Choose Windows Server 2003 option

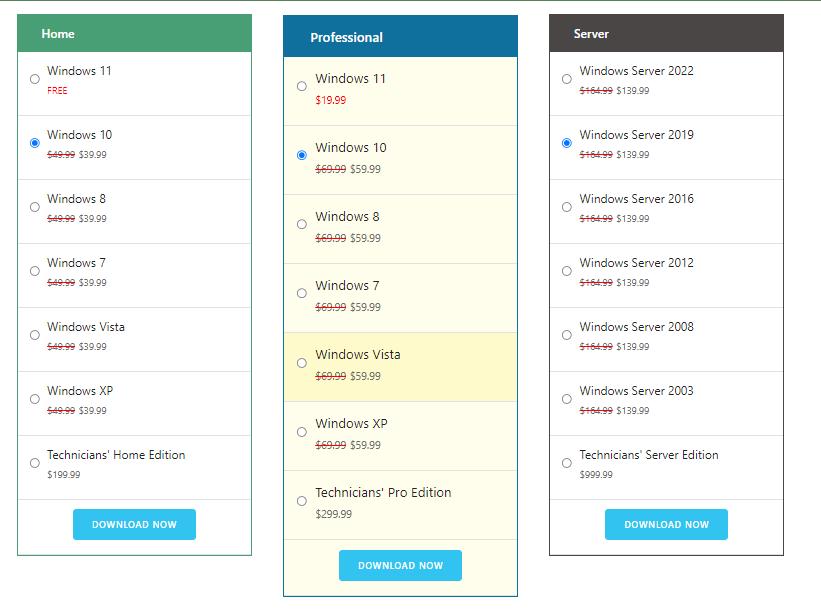567,399
